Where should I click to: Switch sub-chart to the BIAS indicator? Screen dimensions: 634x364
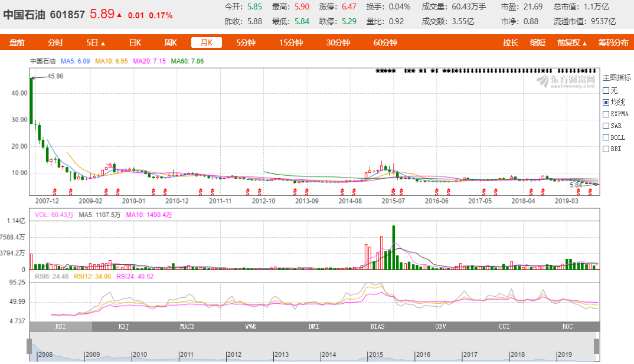(x=377, y=326)
